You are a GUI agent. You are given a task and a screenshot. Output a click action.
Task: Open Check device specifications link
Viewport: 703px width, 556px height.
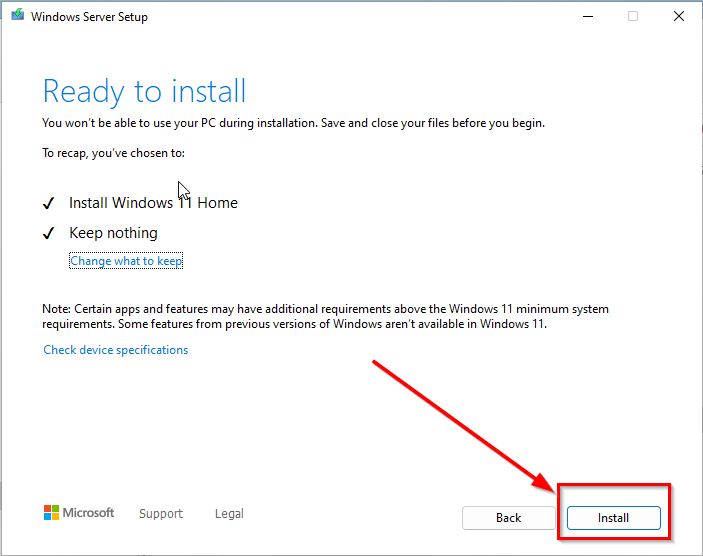(x=116, y=350)
